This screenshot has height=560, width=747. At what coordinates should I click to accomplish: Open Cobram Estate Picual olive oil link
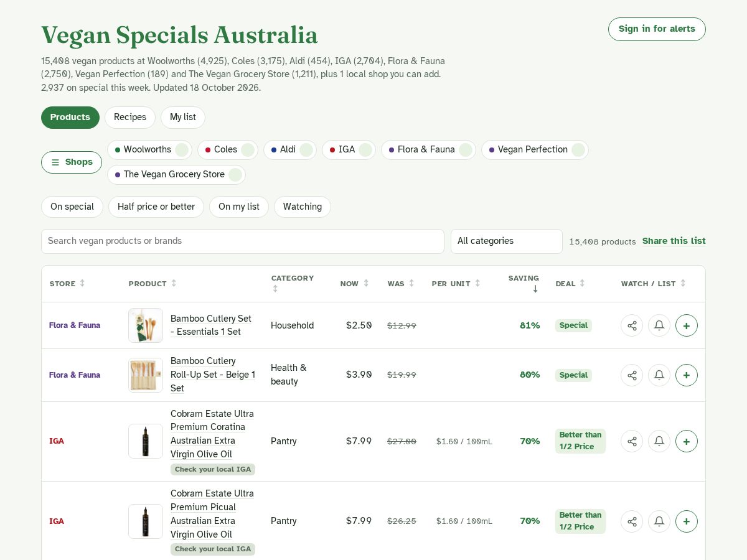[212, 515]
